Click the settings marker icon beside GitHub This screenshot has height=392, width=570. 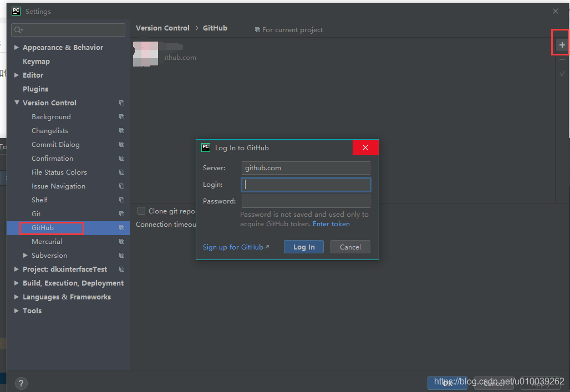(121, 227)
